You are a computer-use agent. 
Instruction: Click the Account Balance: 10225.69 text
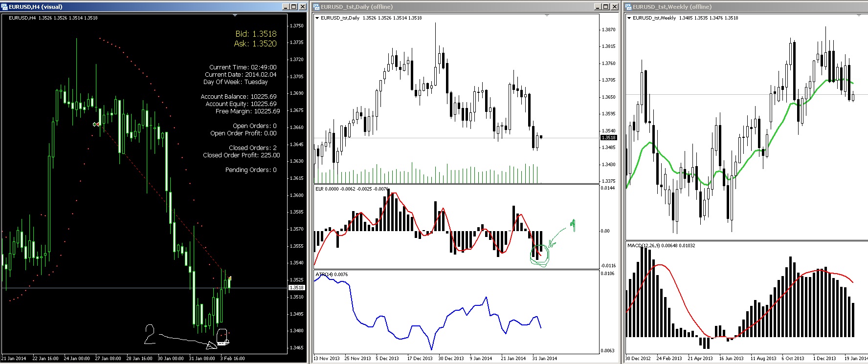coord(239,97)
